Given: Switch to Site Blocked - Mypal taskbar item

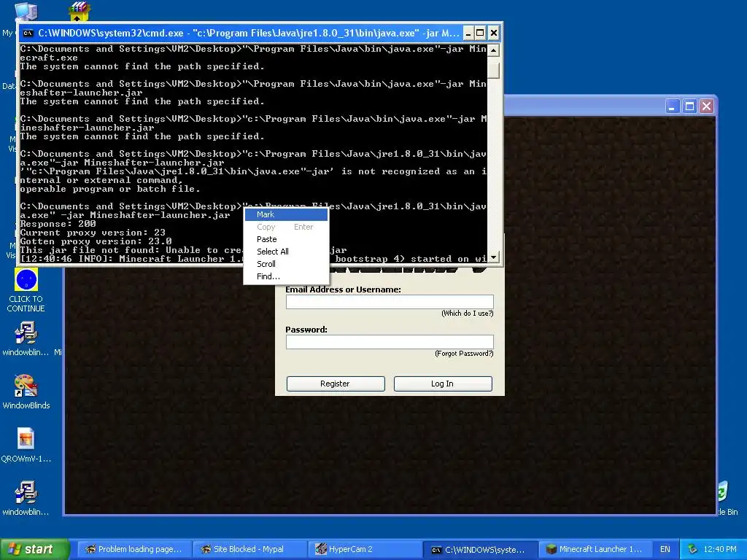Looking at the screenshot, I should coord(249,549).
